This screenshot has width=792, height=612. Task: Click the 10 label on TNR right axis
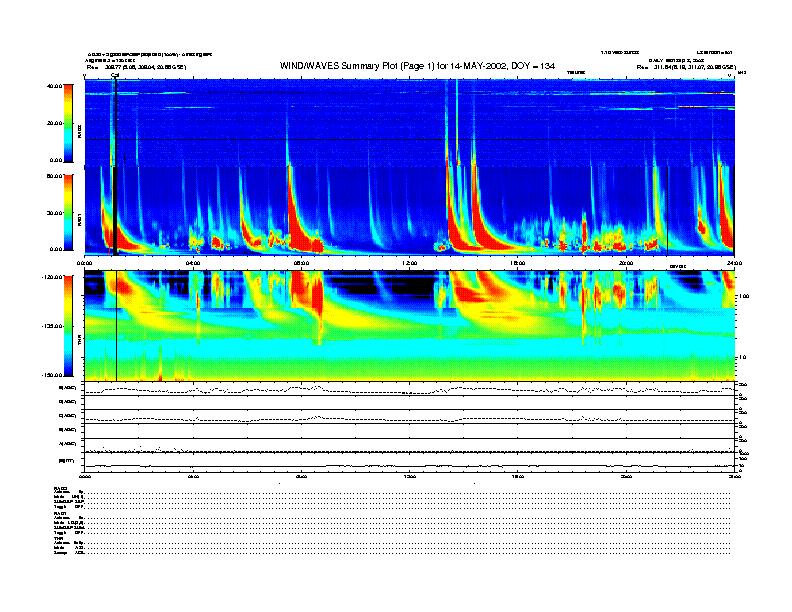[x=744, y=358]
